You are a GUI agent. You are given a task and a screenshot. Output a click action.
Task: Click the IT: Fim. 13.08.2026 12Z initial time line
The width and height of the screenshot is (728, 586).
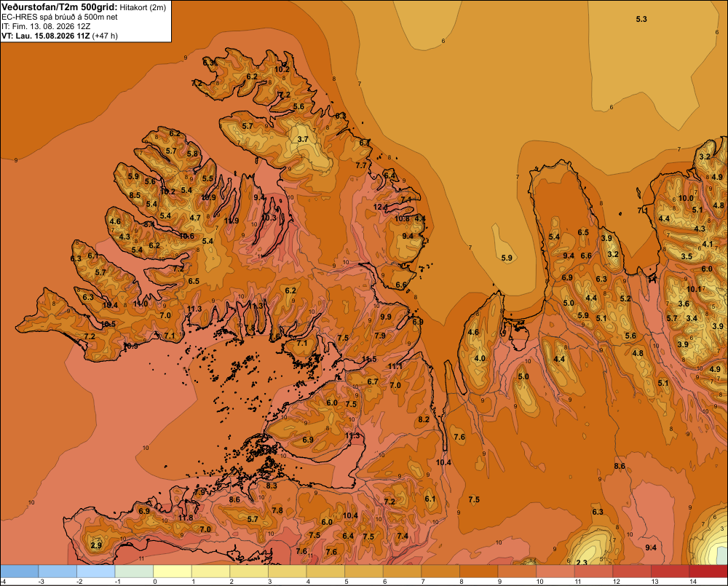click(46, 26)
